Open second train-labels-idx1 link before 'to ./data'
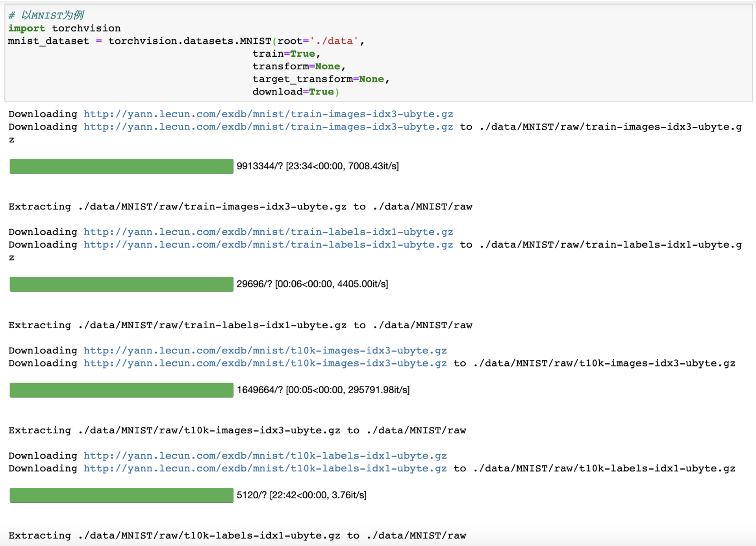The height and width of the screenshot is (546, 756). pyautogui.click(x=268, y=245)
